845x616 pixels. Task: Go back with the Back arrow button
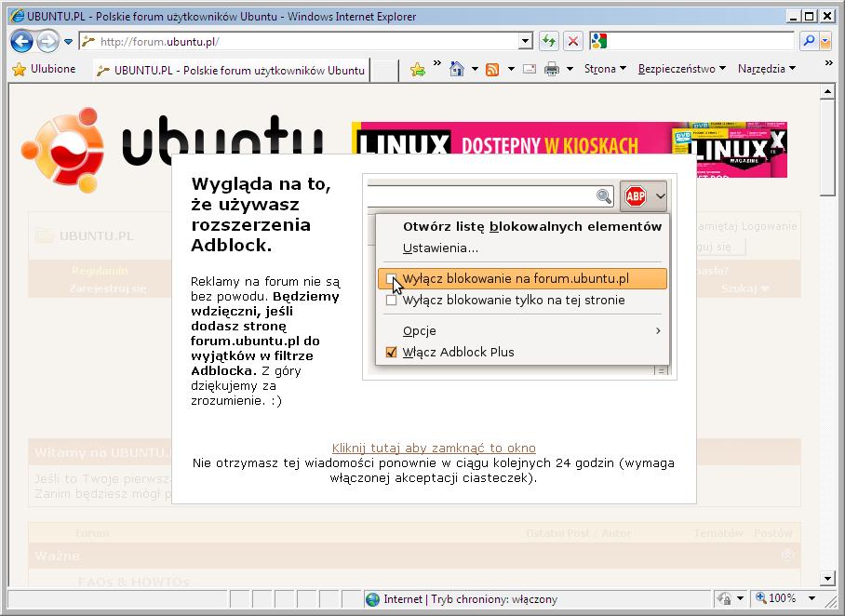pos(21,42)
